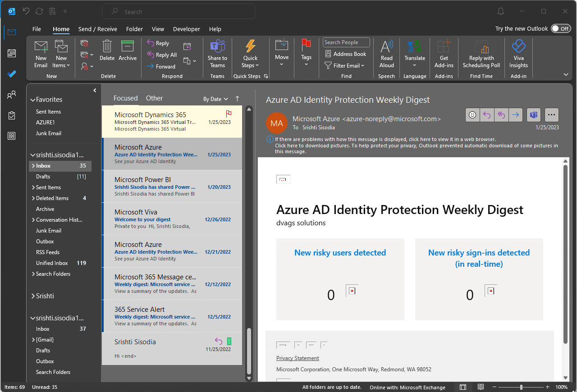Open the Quick Steps lightning menu
Viewport: 577px width, 392px height.
pos(250,54)
